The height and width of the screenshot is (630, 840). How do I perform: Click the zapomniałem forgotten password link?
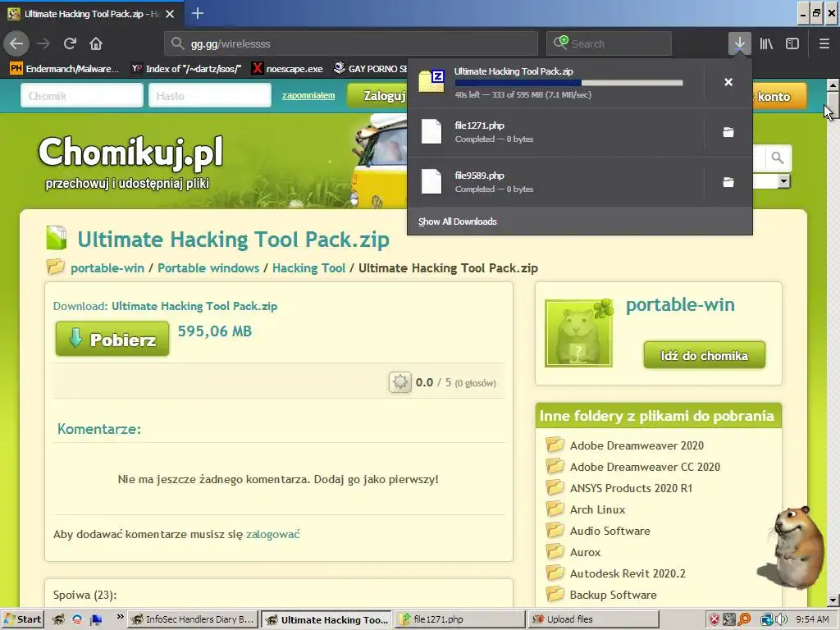[308, 95]
